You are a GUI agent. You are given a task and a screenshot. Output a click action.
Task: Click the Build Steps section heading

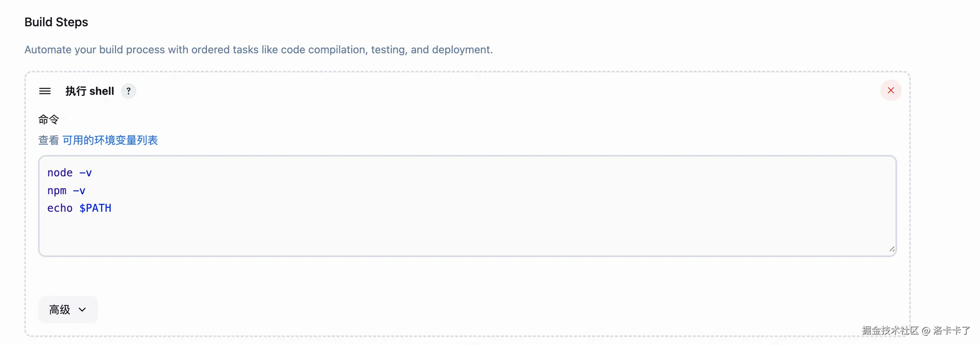tap(56, 22)
